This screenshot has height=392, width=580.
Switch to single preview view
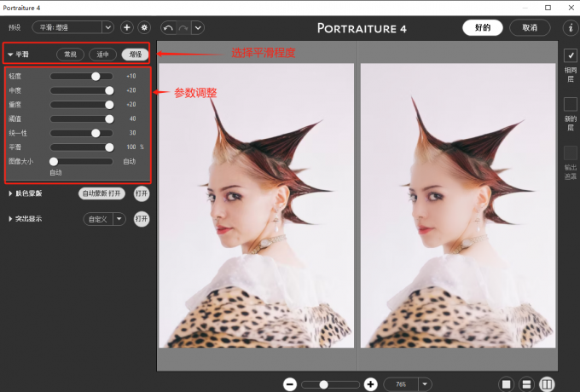[x=506, y=384]
